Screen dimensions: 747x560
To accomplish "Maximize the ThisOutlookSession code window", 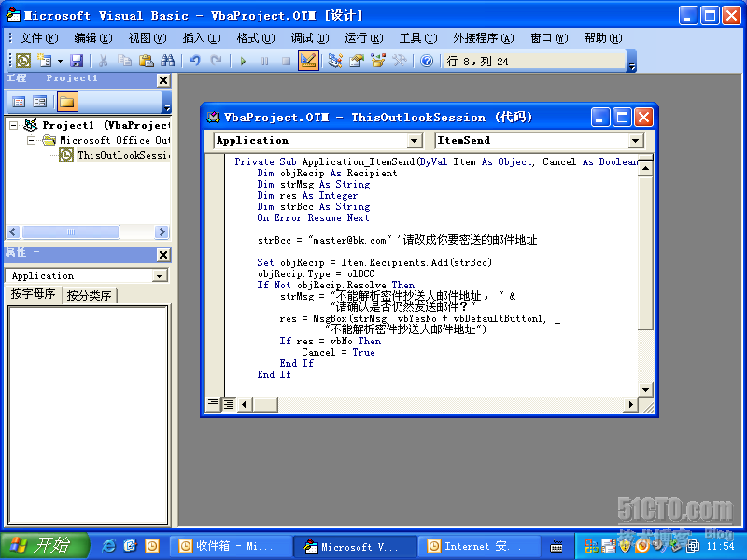I will (x=622, y=118).
